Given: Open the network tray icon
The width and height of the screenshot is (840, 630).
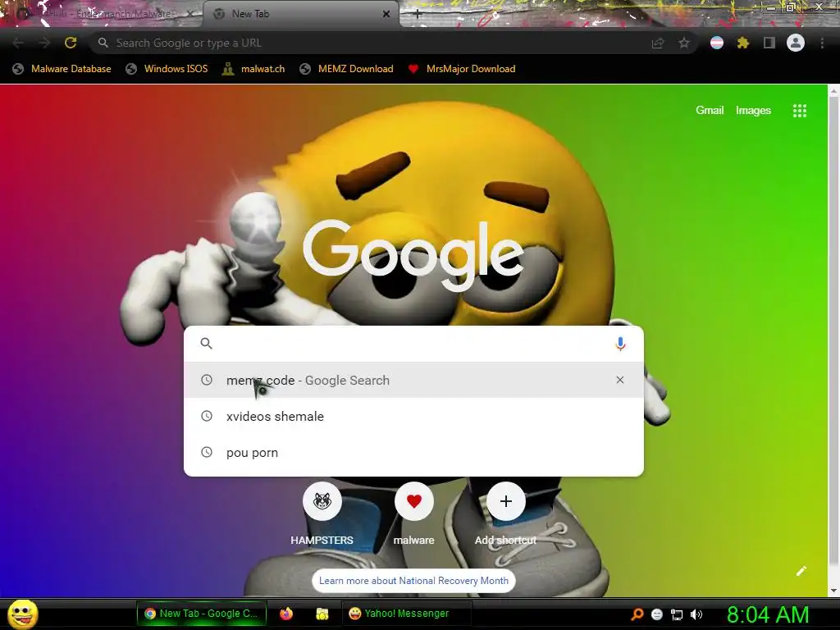Looking at the screenshot, I should point(677,614).
